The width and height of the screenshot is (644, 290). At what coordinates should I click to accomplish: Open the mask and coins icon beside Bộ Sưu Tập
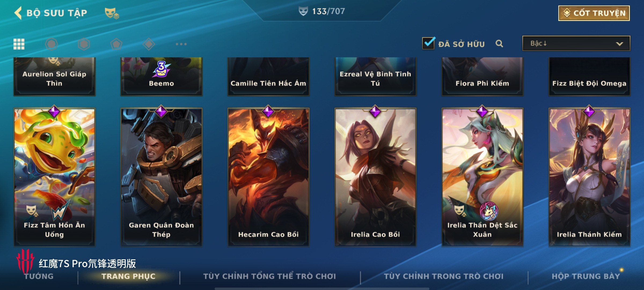112,13
